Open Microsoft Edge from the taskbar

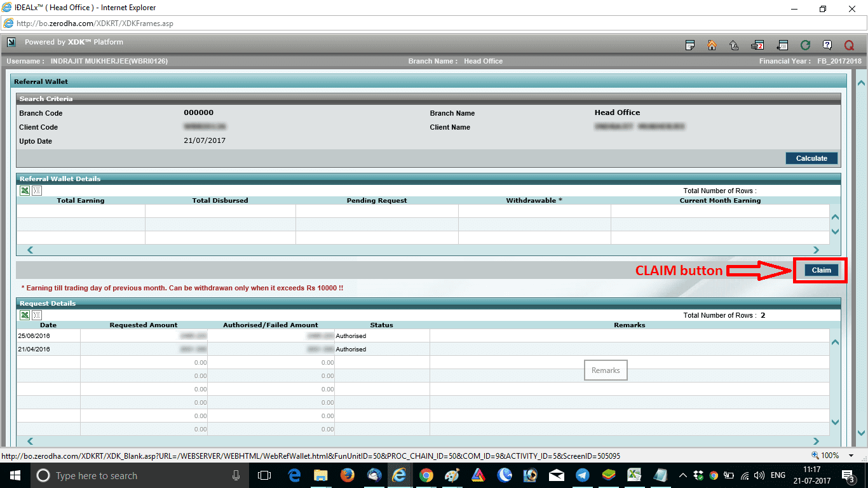(x=294, y=475)
